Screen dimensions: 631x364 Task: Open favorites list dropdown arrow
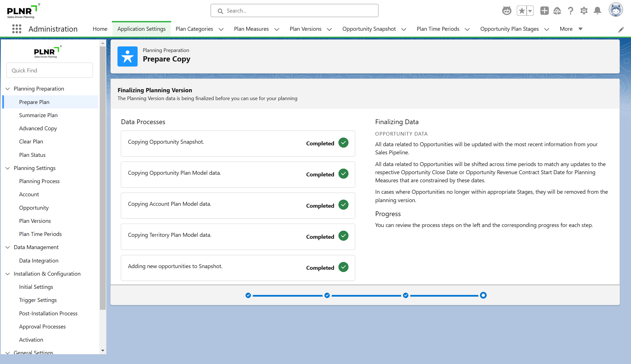(x=530, y=11)
